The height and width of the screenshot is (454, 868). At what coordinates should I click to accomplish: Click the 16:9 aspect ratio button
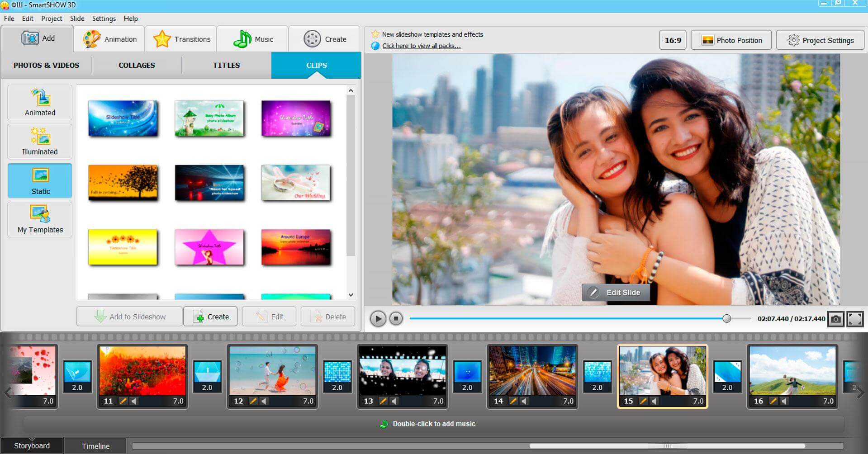pyautogui.click(x=673, y=40)
